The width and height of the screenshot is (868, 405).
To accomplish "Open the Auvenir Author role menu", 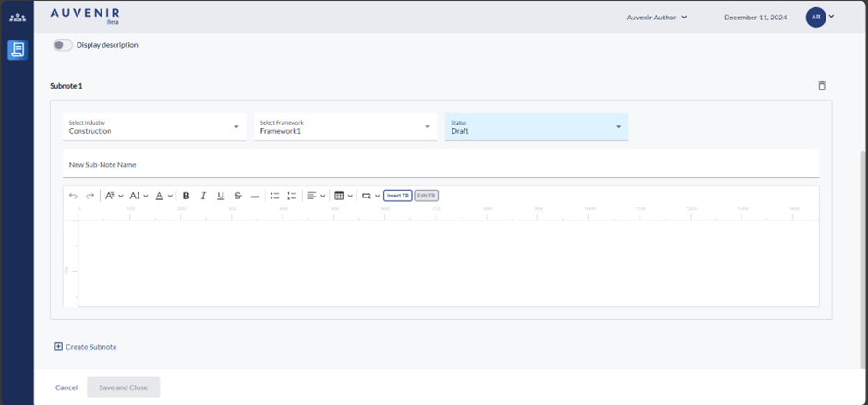I will point(657,17).
